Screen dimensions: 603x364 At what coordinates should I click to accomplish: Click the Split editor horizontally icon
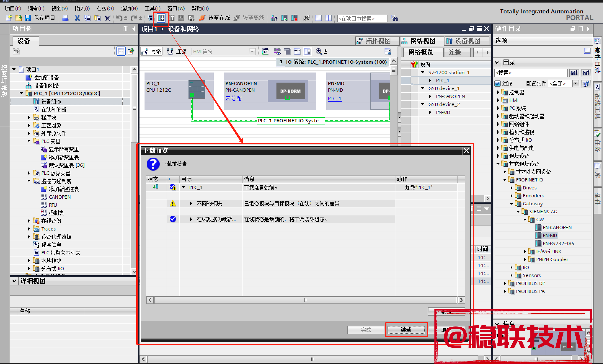pos(318,18)
